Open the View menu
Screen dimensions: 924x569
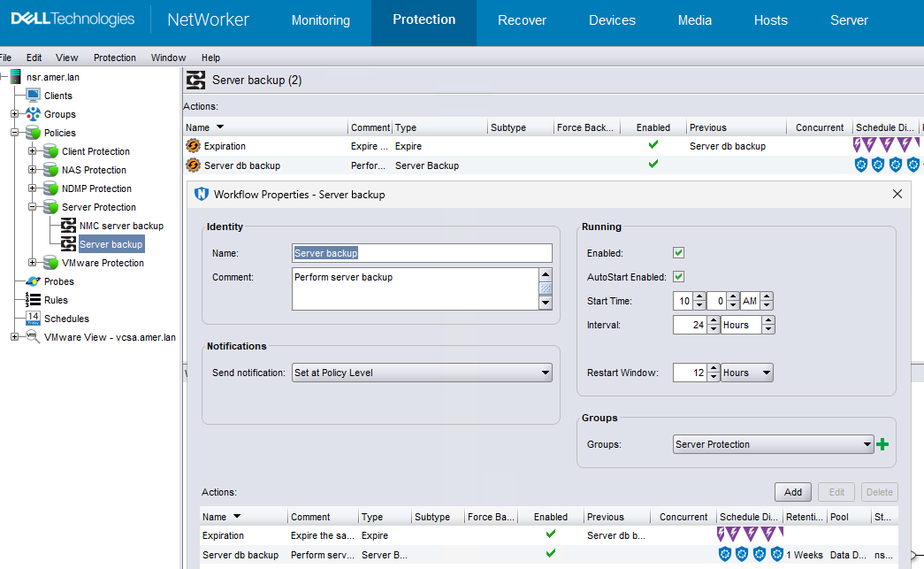pyautogui.click(x=66, y=58)
